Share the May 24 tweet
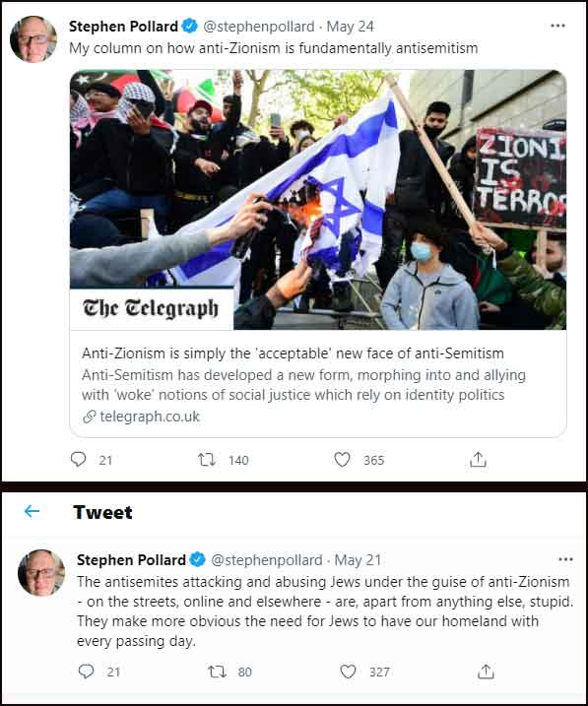Image resolution: width=588 pixels, height=706 pixels. pos(478,459)
